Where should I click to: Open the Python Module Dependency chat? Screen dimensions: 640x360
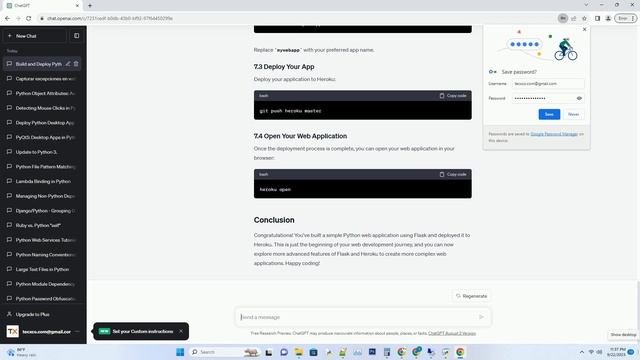point(42,284)
